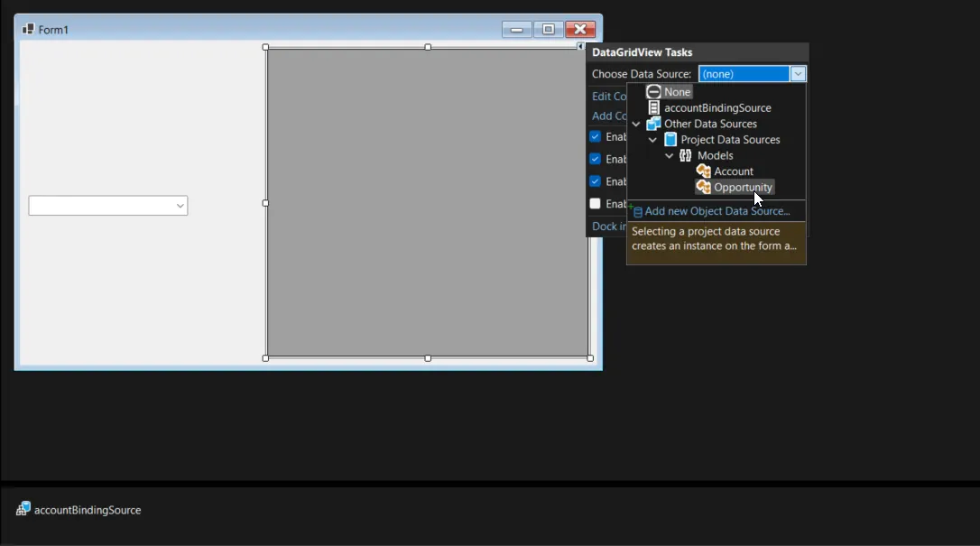
Task: Click the Project Data Sources cylinder icon
Action: [670, 140]
